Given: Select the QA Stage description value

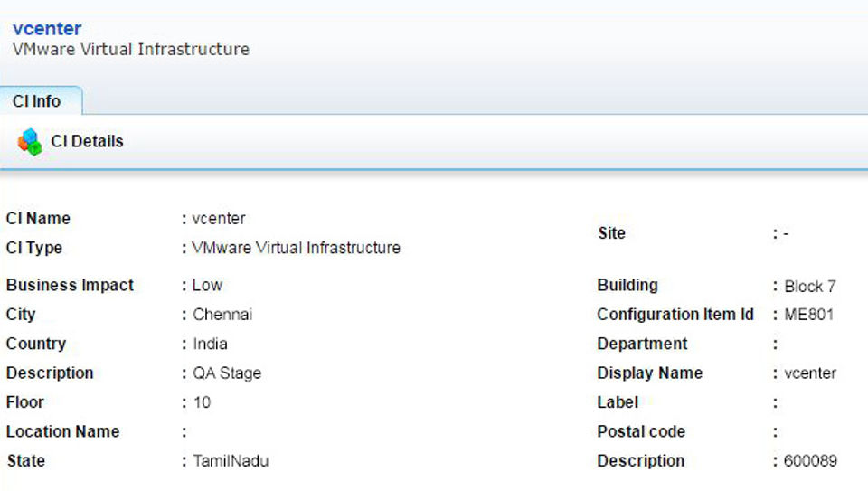Looking at the screenshot, I should pyautogui.click(x=227, y=373).
